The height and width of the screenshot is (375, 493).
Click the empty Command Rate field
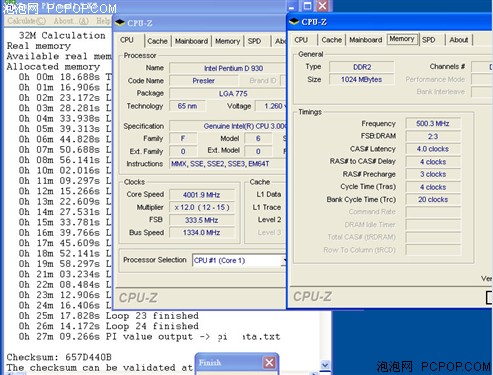(433, 212)
